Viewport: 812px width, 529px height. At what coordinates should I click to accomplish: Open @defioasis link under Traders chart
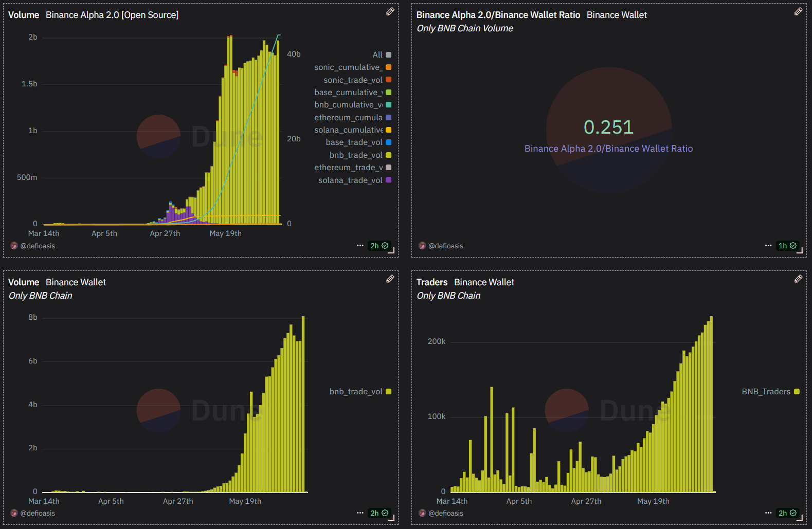(445, 513)
